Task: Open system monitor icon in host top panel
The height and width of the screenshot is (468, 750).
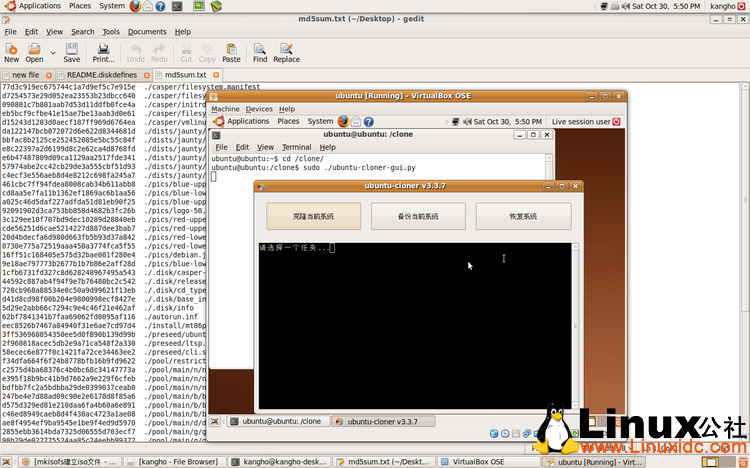Action: 199,6
